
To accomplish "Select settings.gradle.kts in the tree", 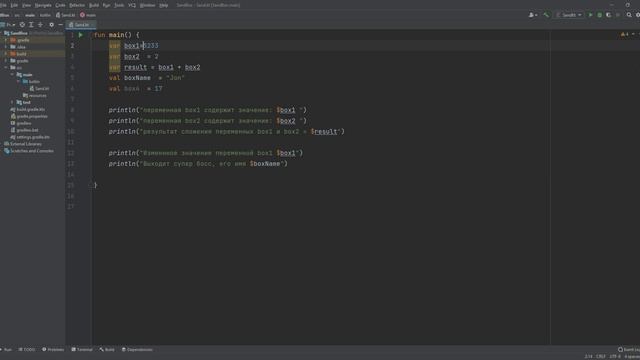I will coord(30,137).
